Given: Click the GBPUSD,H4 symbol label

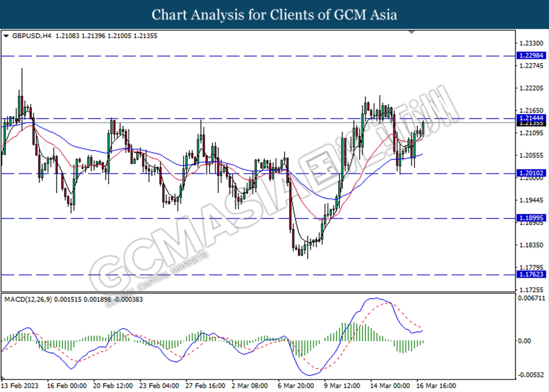Looking at the screenshot, I should pyautogui.click(x=32, y=36).
